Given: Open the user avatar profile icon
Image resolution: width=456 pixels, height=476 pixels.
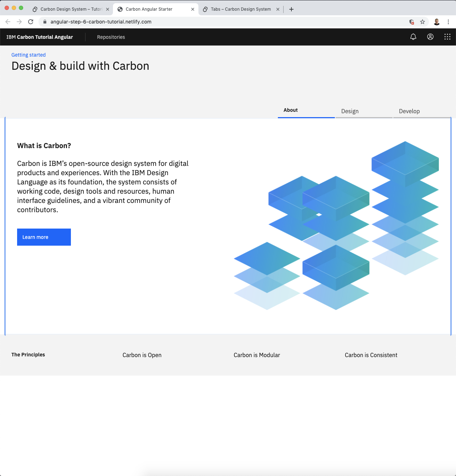Looking at the screenshot, I should point(430,37).
